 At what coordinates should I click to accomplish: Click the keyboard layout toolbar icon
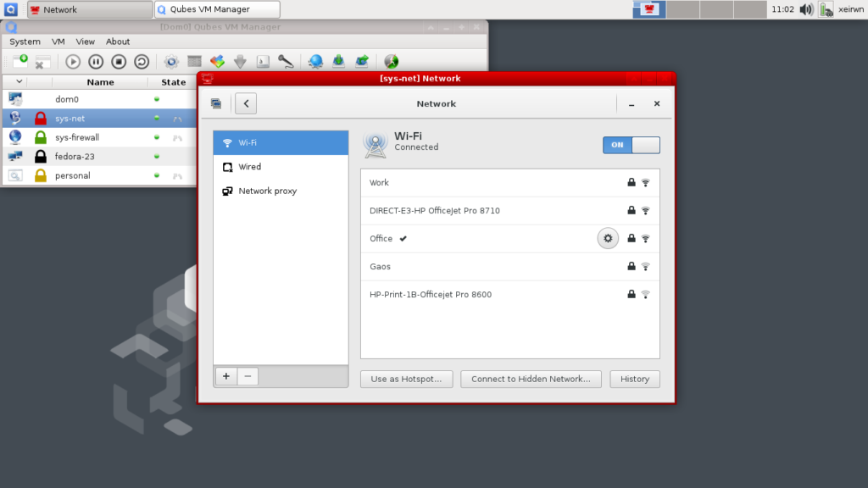tap(263, 61)
